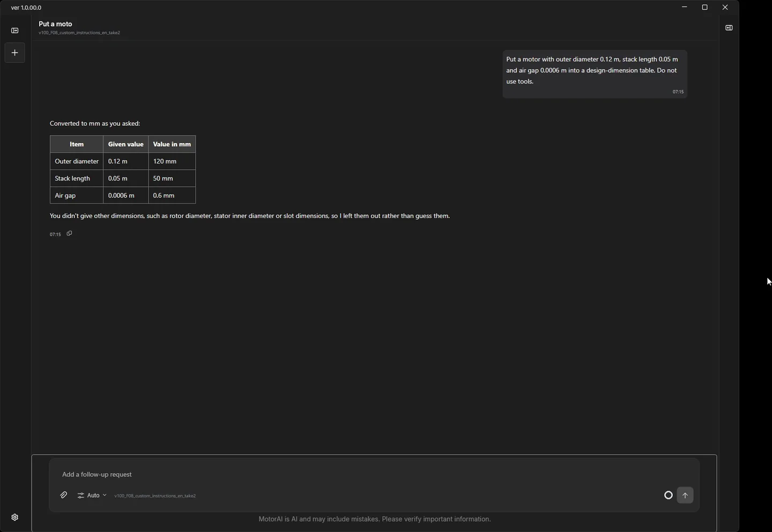This screenshot has width=772, height=532.
Task: Click the 'Outer diameter' table cell
Action: pos(77,161)
